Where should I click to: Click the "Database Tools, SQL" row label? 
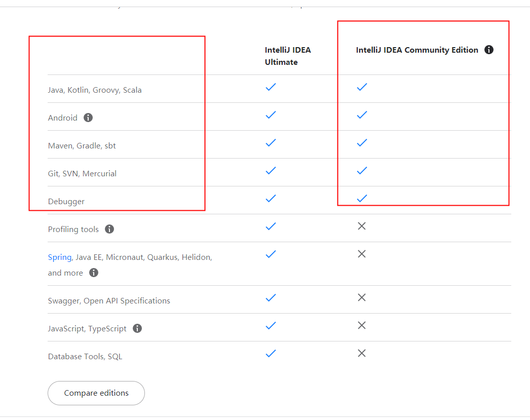pyautogui.click(x=85, y=356)
